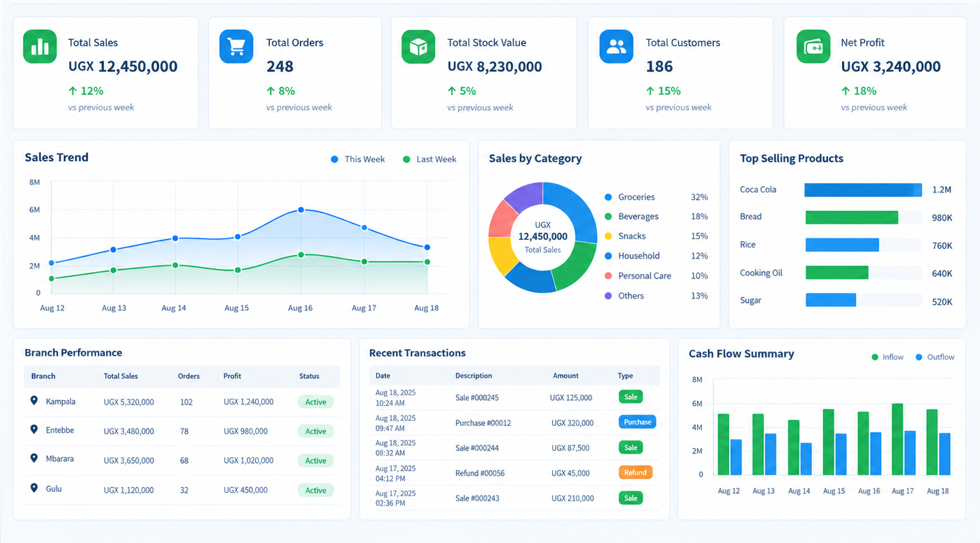The width and height of the screenshot is (980, 543).
Task: Select the Personal Care legend dot
Action: (608, 276)
